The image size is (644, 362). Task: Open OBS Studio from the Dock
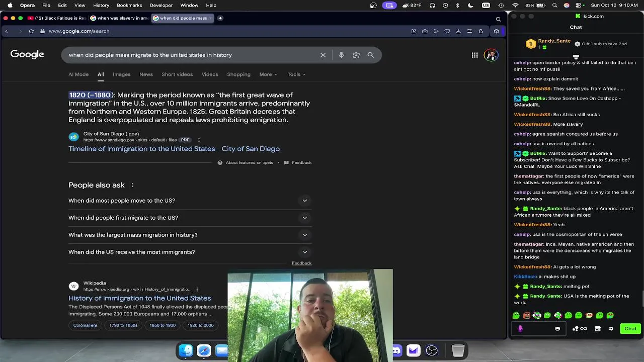432,350
